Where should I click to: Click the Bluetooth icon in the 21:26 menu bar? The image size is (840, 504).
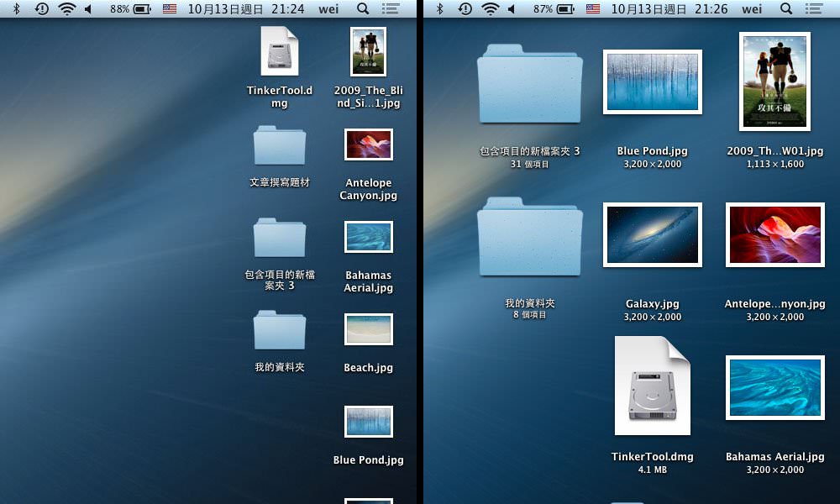click(439, 8)
